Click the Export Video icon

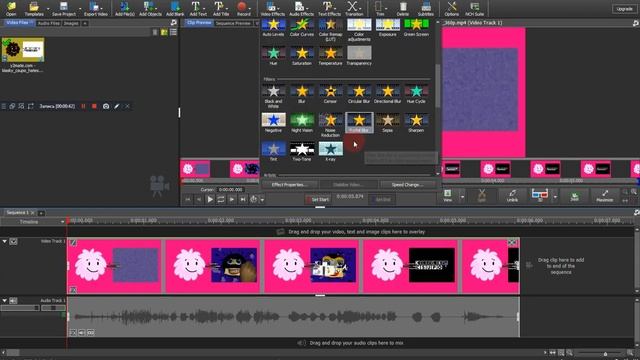coord(96,8)
